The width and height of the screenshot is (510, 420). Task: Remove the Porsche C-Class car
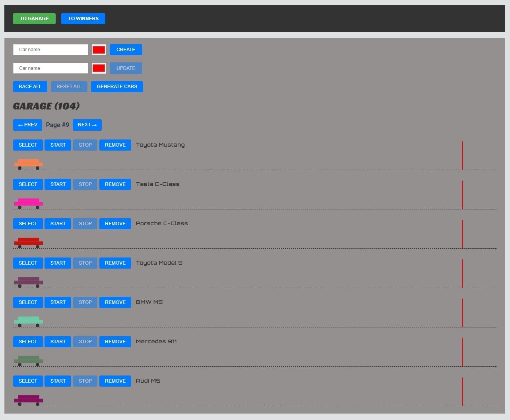pyautogui.click(x=115, y=224)
